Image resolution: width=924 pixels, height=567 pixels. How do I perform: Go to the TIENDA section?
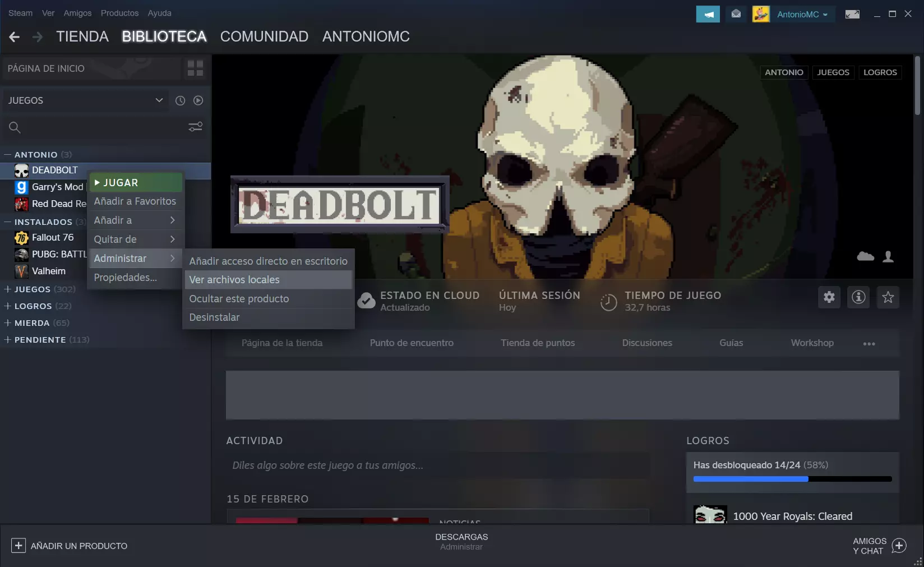tap(82, 37)
